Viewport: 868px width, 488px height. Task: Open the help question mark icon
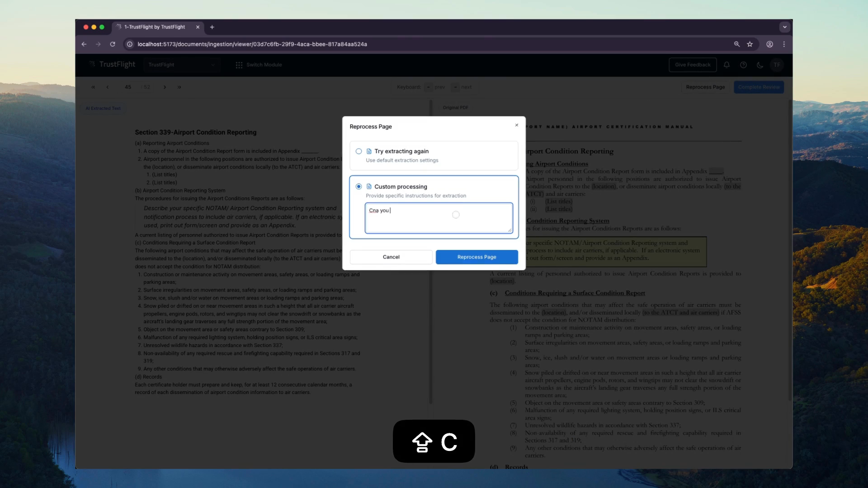point(743,65)
